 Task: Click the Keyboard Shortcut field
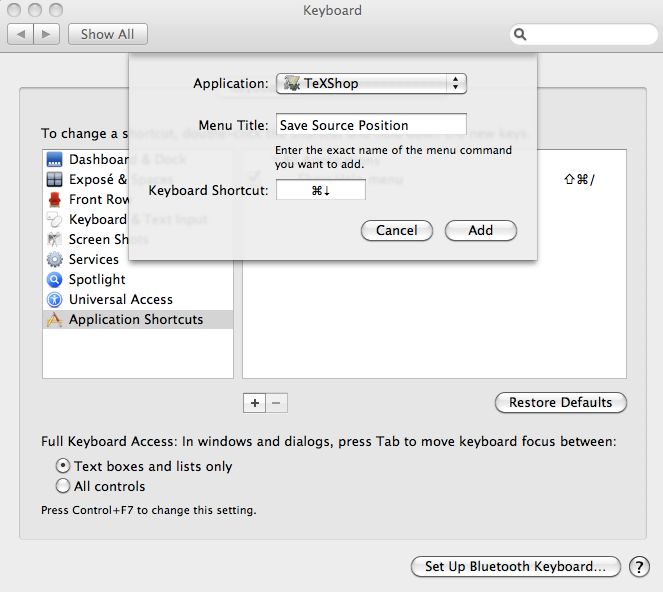coord(321,190)
